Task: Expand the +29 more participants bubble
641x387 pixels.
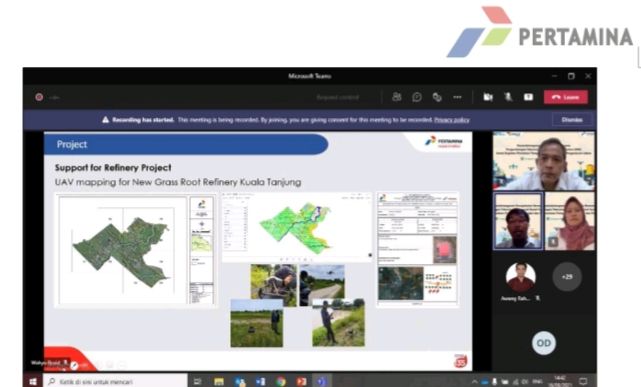Action: pos(567,277)
